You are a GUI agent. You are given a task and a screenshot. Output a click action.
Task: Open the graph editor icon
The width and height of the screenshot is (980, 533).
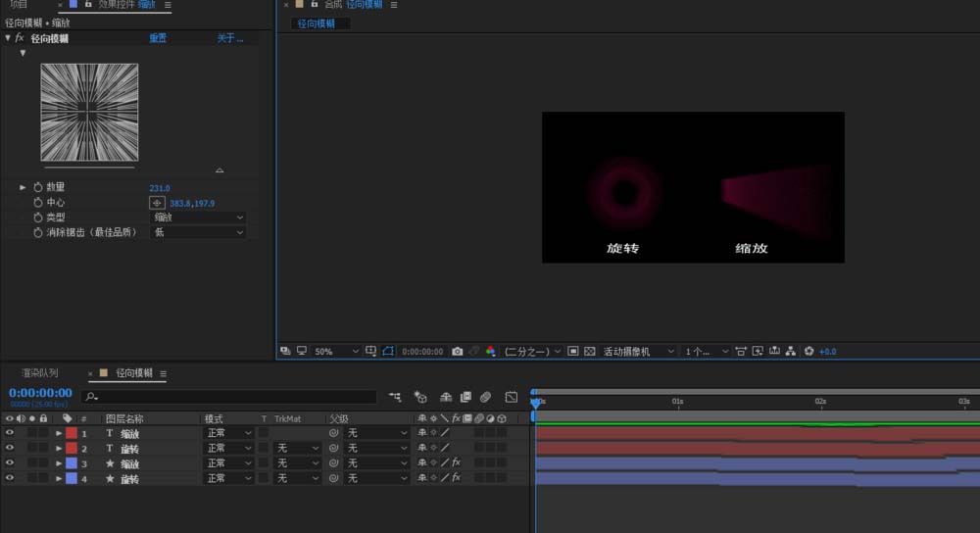tap(512, 397)
